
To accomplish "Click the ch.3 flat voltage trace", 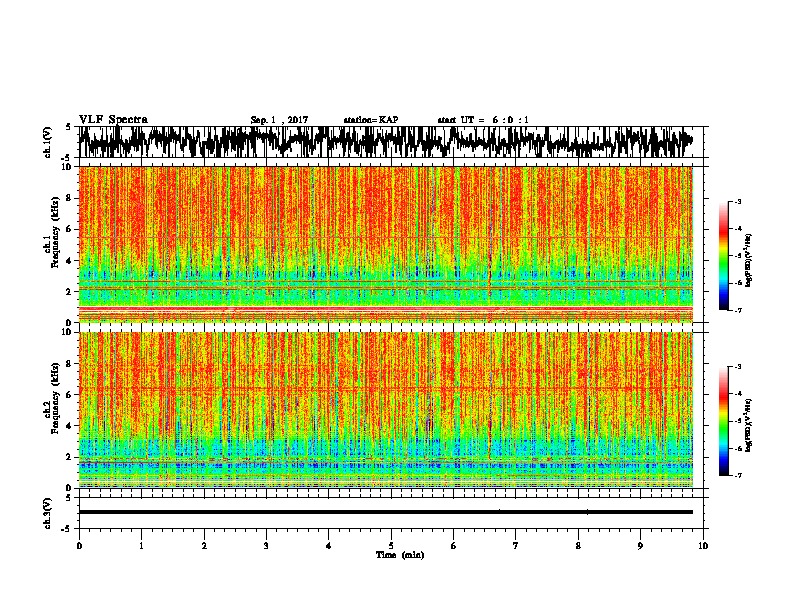I will (386, 512).
